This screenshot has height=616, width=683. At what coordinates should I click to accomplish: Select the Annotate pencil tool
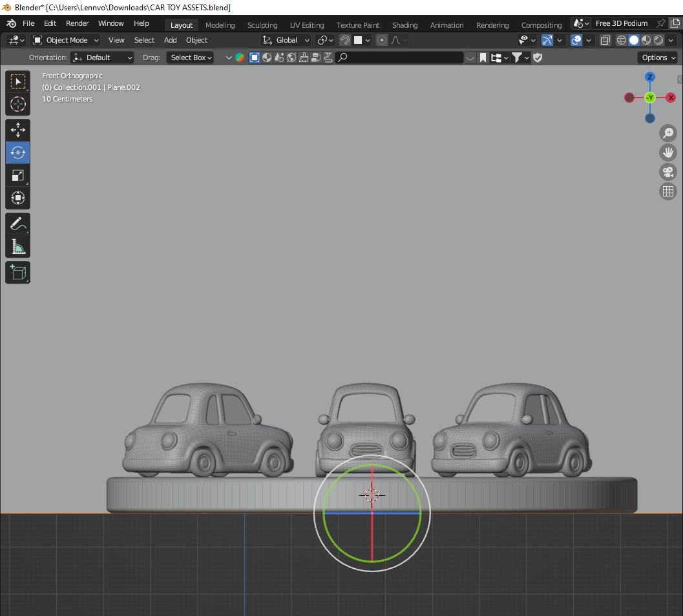point(18,224)
